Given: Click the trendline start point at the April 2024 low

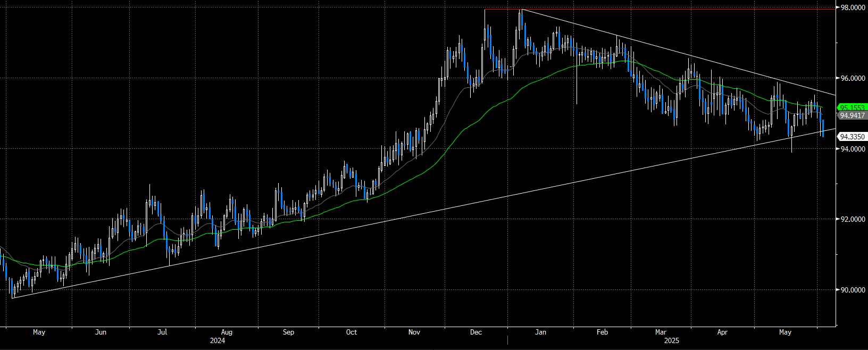Looking at the screenshot, I should [x=12, y=298].
